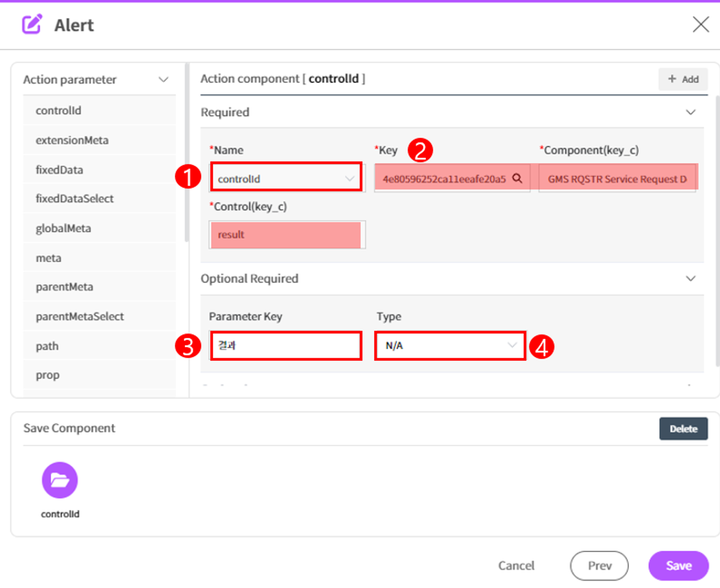Select parentMetaSelect parameter

pyautogui.click(x=99, y=317)
